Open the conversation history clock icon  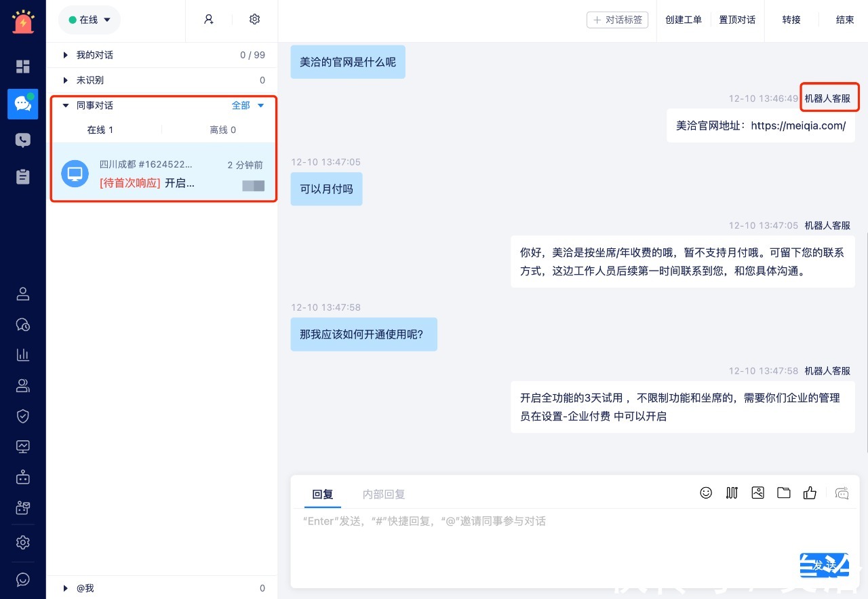pos(23,324)
